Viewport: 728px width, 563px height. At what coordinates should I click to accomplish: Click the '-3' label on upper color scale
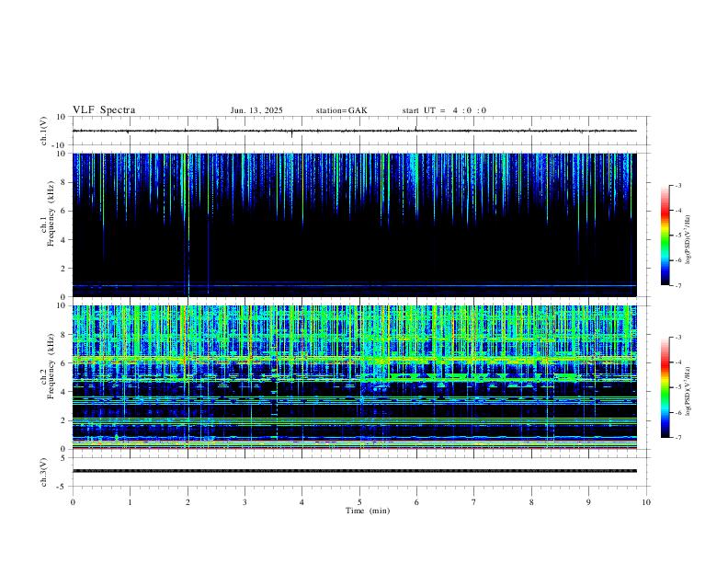[x=677, y=185]
